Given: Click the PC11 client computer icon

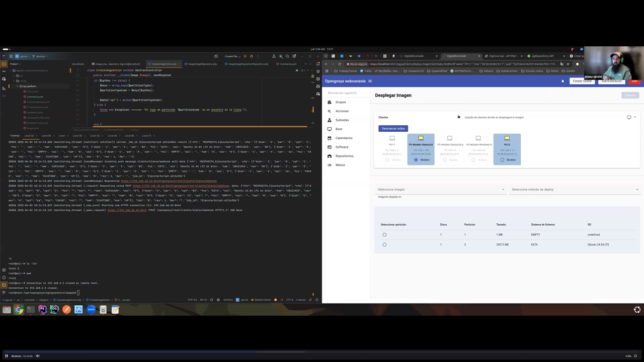Looking at the screenshot, I should (392, 138).
